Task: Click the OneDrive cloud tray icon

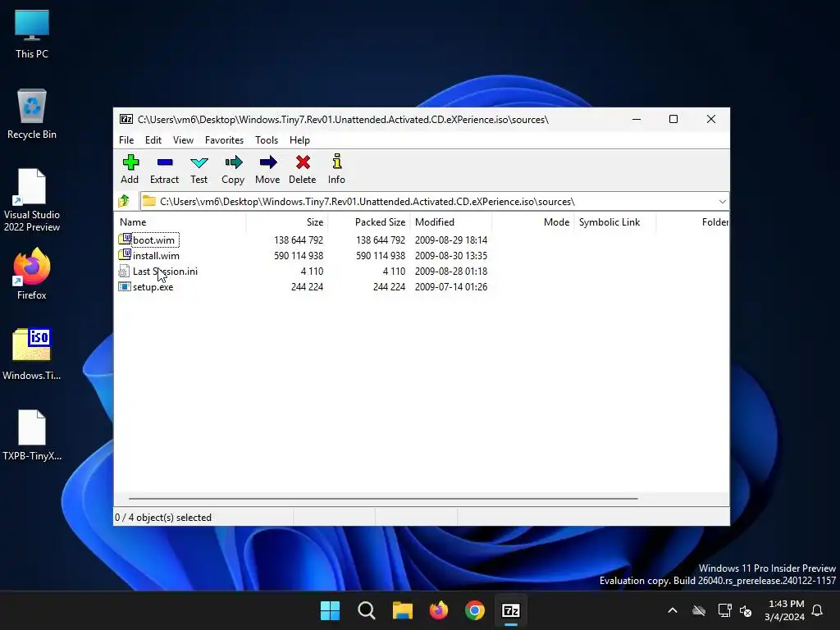Action: (x=699, y=610)
